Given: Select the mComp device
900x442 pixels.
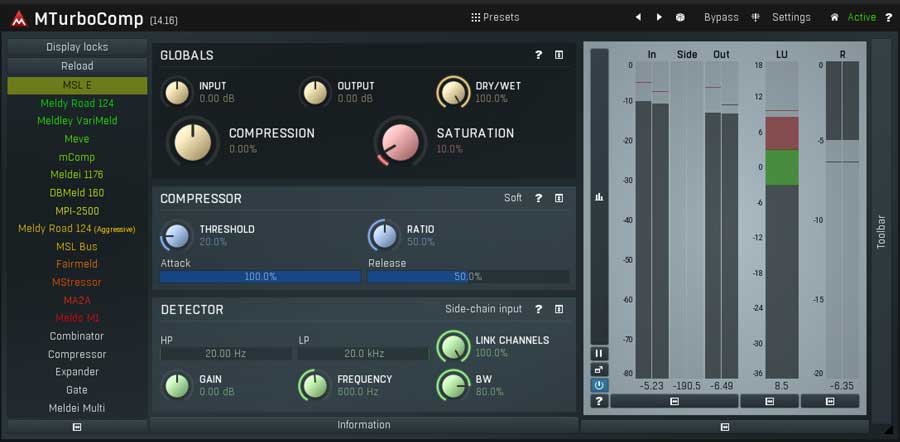Looking at the screenshot, I should coord(77,157).
